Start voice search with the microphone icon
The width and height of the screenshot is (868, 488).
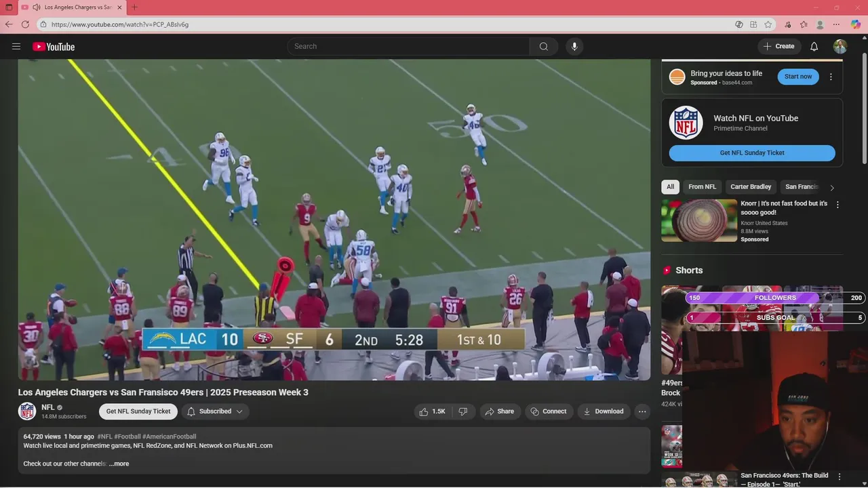574,46
